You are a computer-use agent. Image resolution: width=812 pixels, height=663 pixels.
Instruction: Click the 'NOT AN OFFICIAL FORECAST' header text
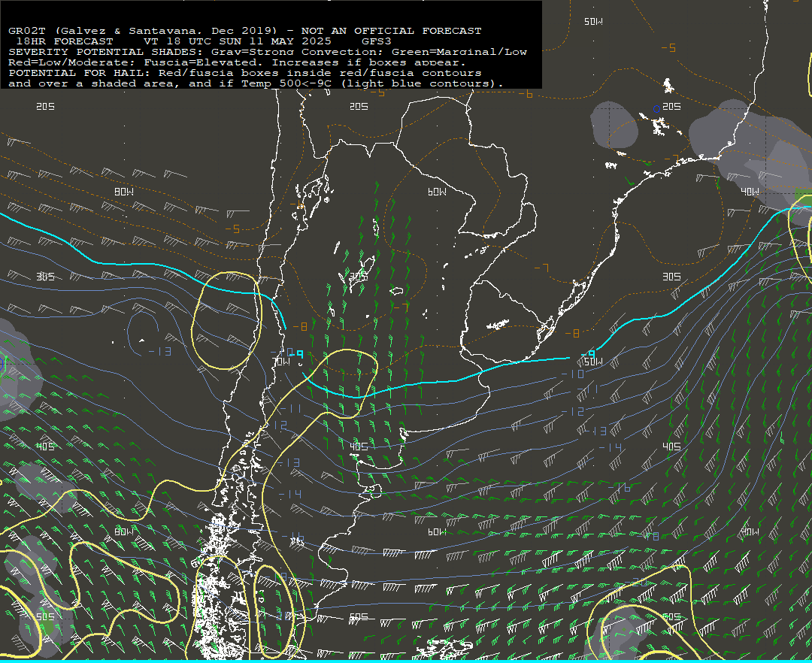point(391,31)
